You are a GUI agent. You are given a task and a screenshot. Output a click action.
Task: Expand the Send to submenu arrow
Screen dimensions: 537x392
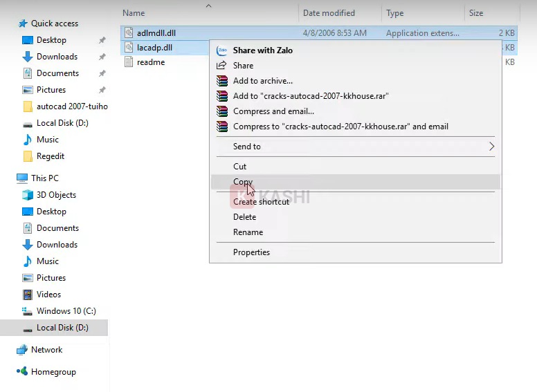[x=492, y=147]
